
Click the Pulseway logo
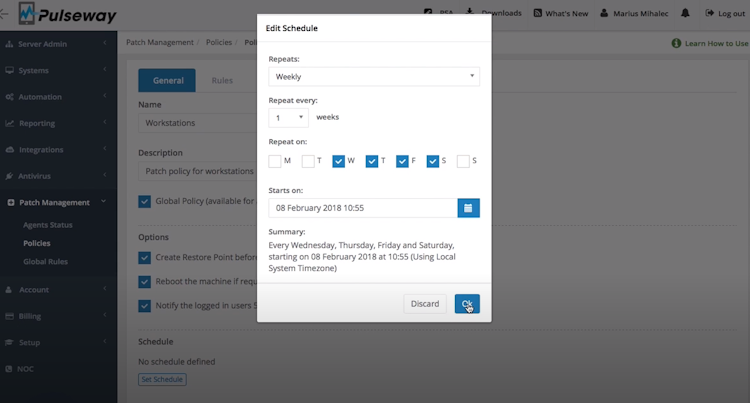pos(67,14)
